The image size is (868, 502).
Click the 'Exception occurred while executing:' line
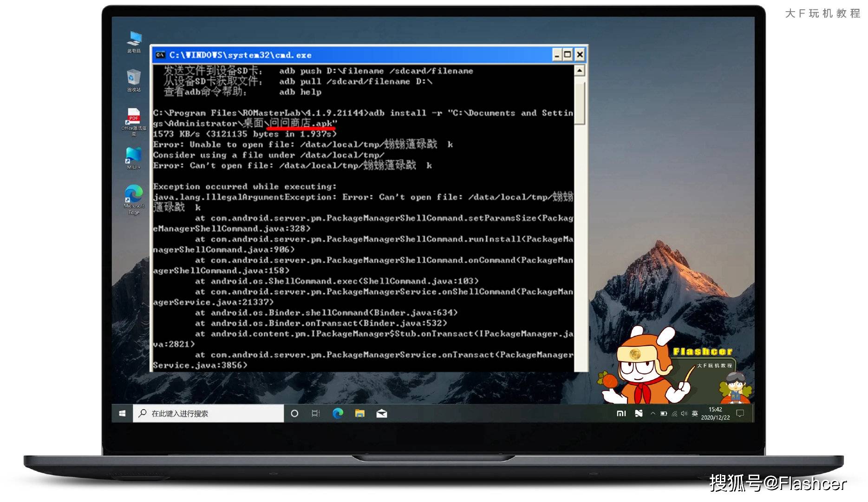[x=245, y=186]
